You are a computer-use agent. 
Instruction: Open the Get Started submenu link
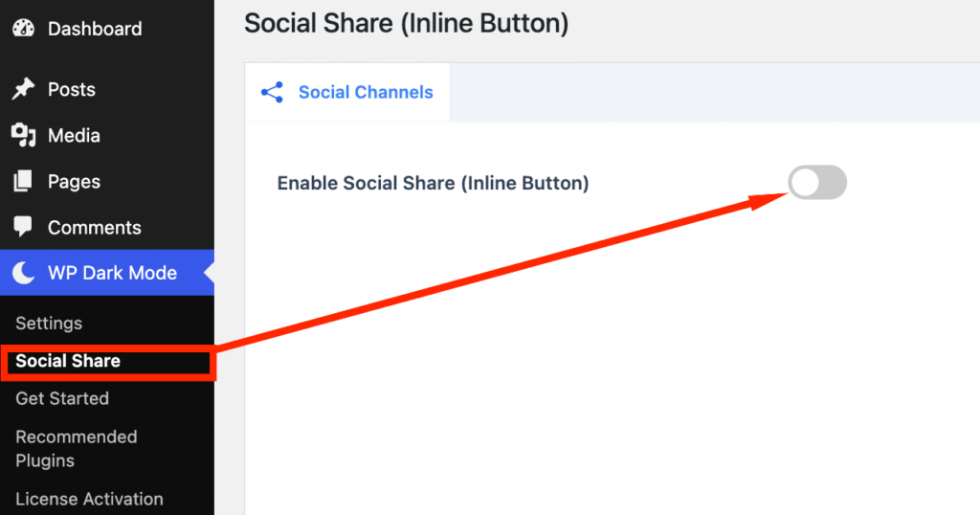pyautogui.click(x=62, y=398)
